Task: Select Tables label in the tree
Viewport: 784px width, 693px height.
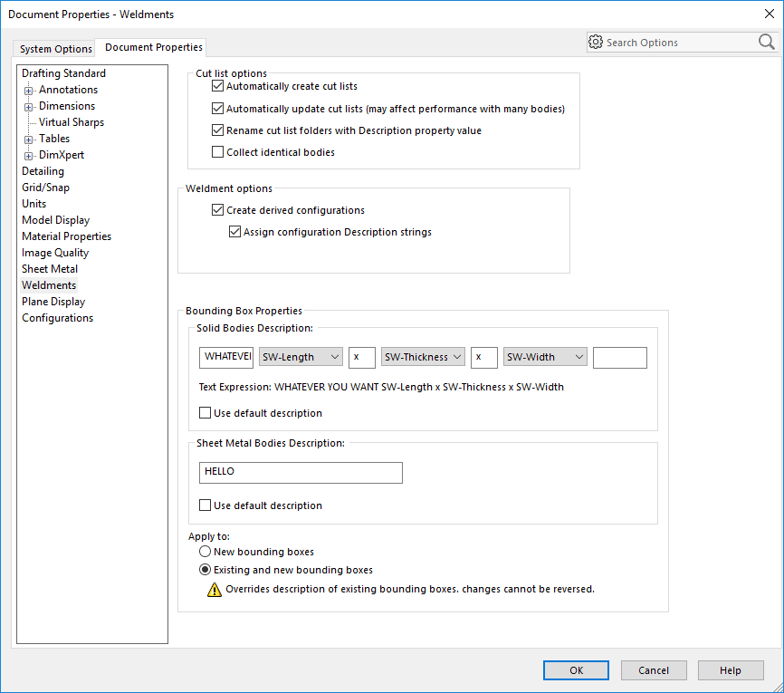Action: click(54, 139)
